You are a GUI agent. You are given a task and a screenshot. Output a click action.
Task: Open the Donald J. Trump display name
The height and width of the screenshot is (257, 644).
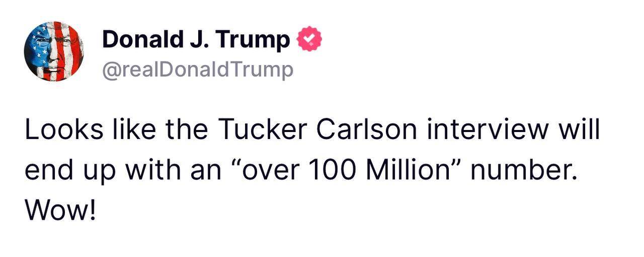click(x=196, y=40)
